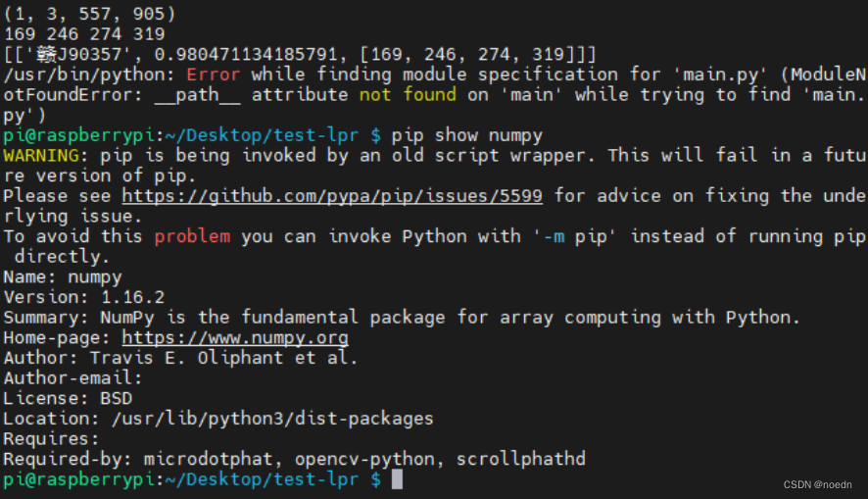Open the www.numpy.org home-page link
Screen dimensions: 868x499
[235, 337]
